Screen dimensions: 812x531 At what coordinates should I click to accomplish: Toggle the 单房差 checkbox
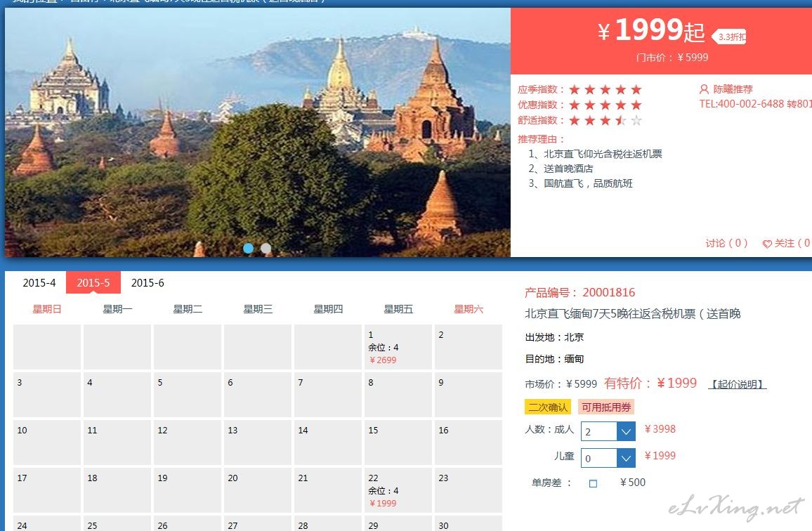[x=593, y=483]
